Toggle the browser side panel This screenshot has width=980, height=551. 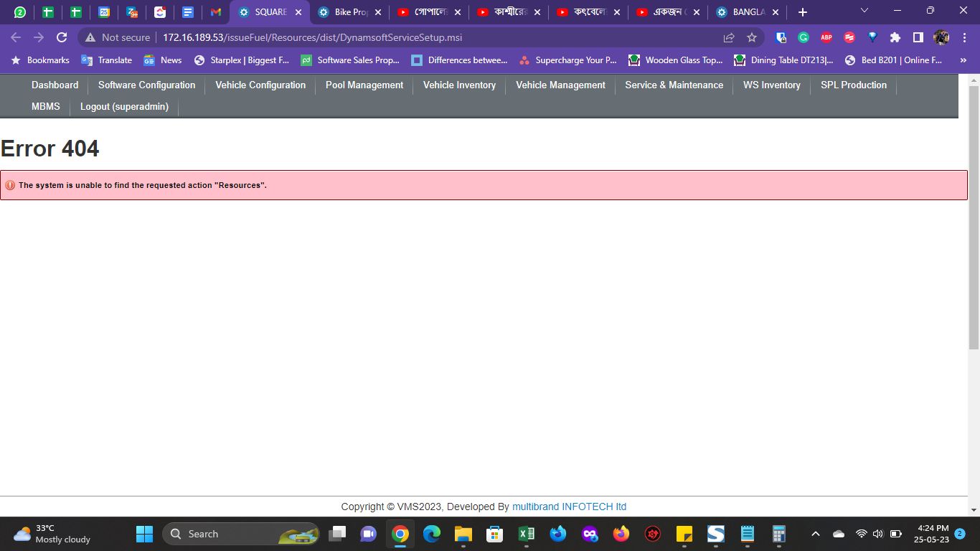[918, 37]
